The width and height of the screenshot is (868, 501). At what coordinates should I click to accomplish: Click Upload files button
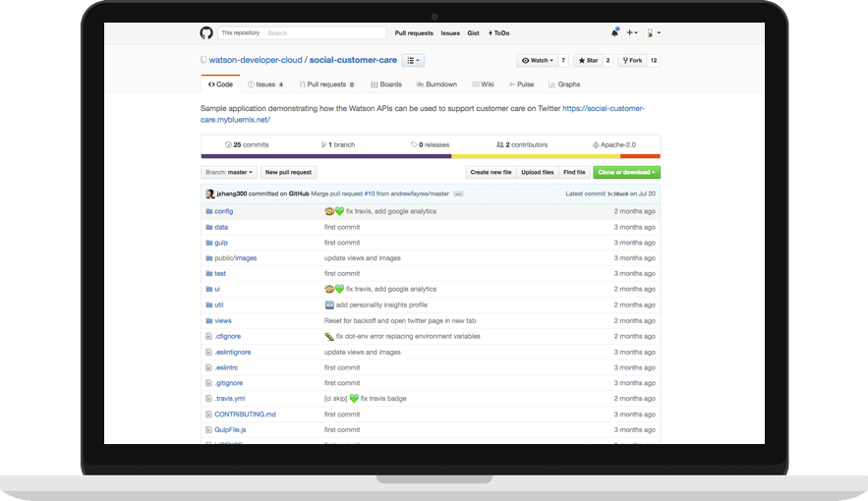tap(538, 173)
